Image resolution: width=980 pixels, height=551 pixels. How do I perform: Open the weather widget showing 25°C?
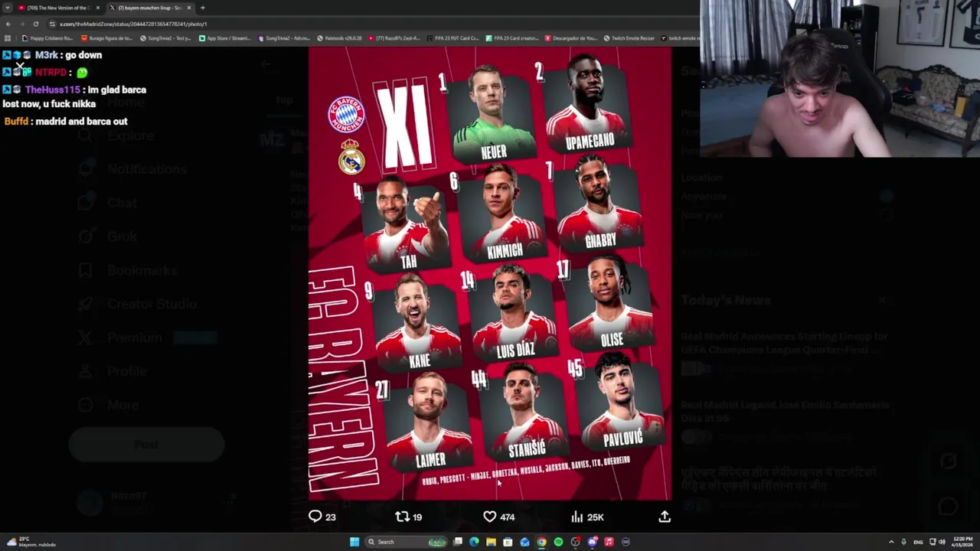(31, 542)
